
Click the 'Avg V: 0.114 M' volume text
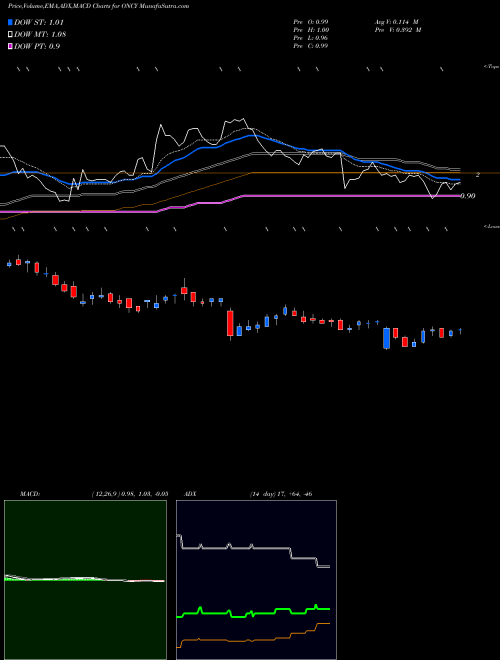(x=396, y=22)
